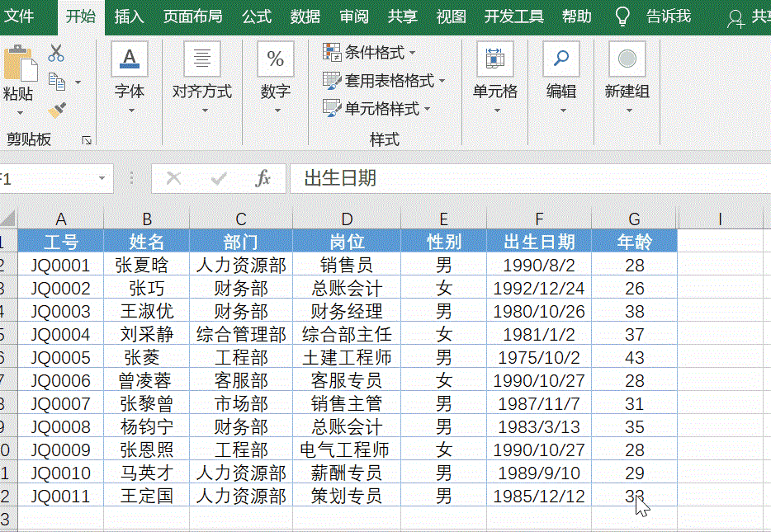Switch to the 插入 ribbon tab
771x532 pixels.
tap(128, 15)
